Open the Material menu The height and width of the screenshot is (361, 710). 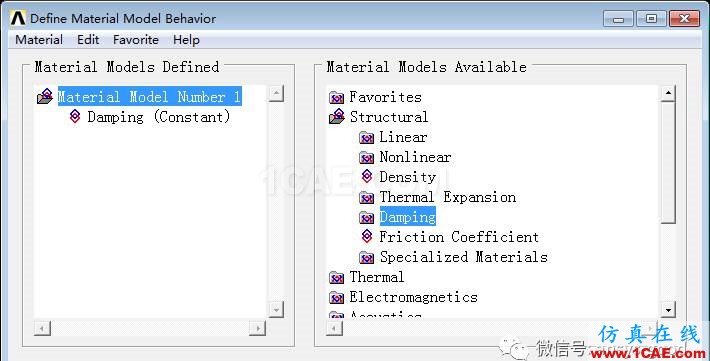click(39, 40)
